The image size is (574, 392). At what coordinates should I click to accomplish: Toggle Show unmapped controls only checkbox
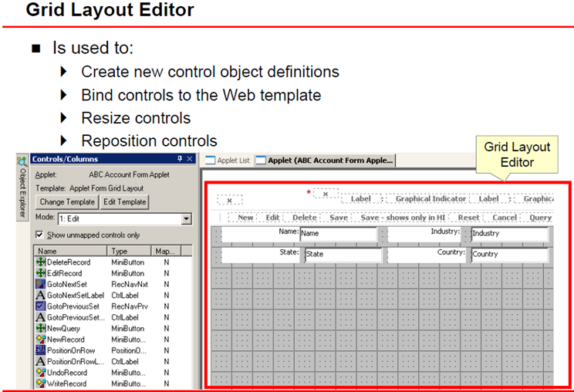pos(39,235)
